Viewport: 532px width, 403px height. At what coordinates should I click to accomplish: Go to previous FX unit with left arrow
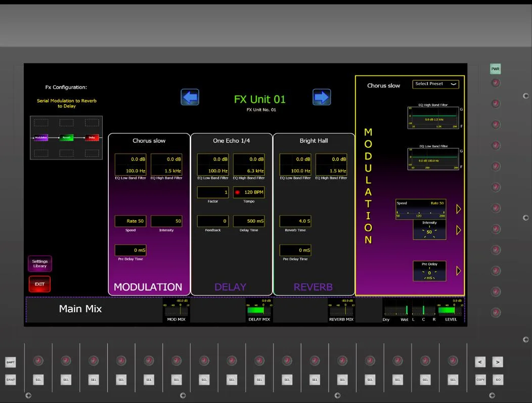[190, 97]
